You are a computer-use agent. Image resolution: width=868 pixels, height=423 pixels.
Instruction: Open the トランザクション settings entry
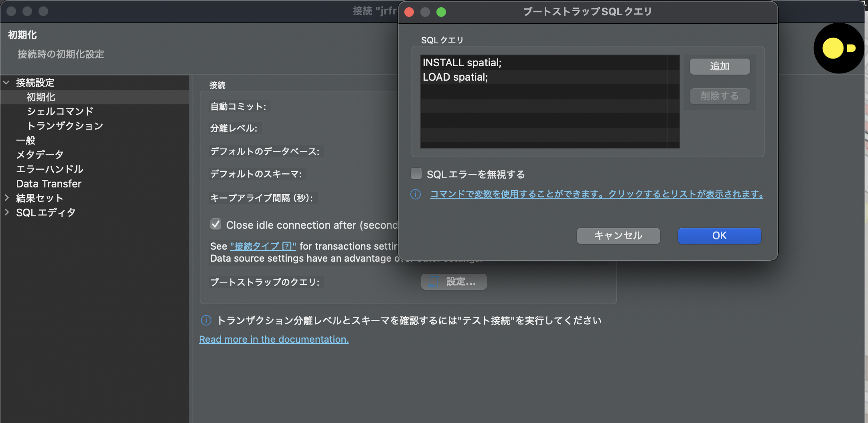(65, 126)
